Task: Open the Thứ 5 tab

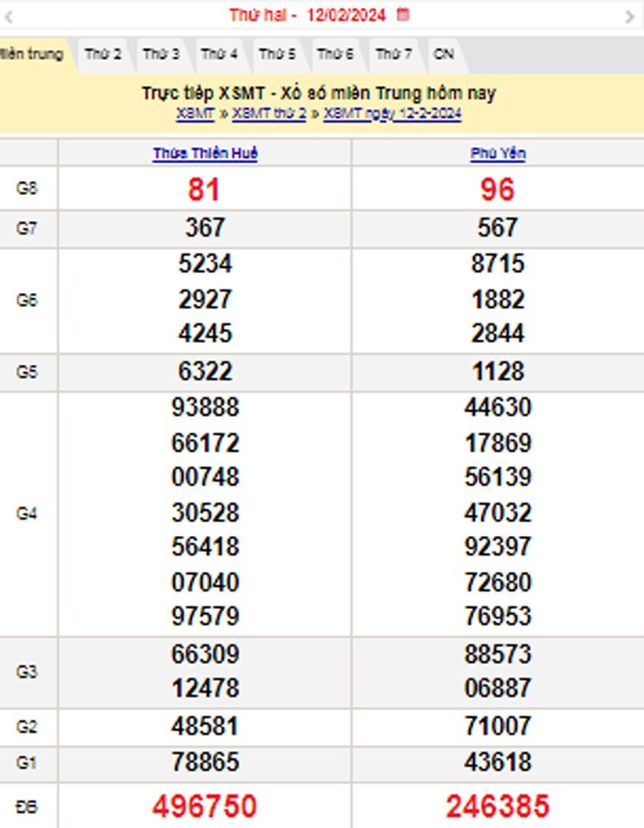Action: (x=277, y=54)
